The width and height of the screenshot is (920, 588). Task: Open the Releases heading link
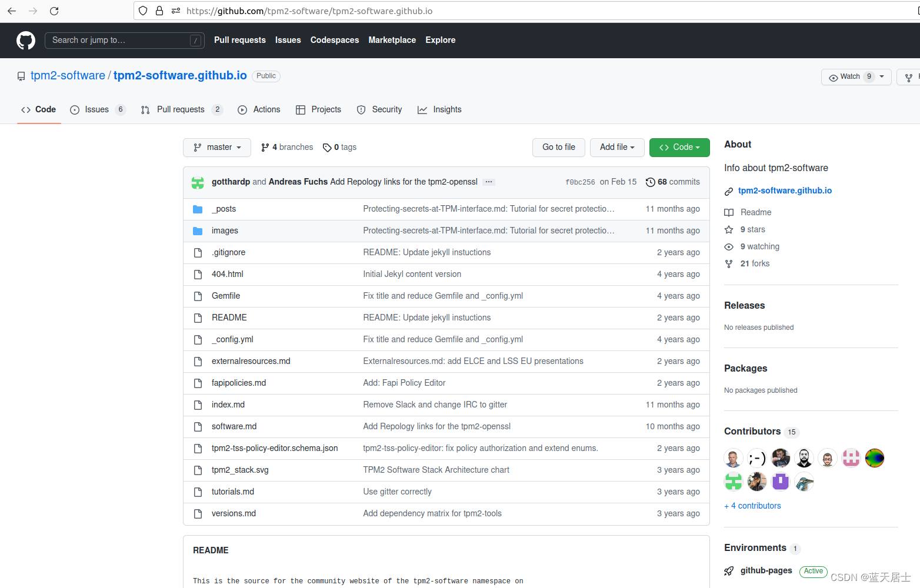click(745, 306)
